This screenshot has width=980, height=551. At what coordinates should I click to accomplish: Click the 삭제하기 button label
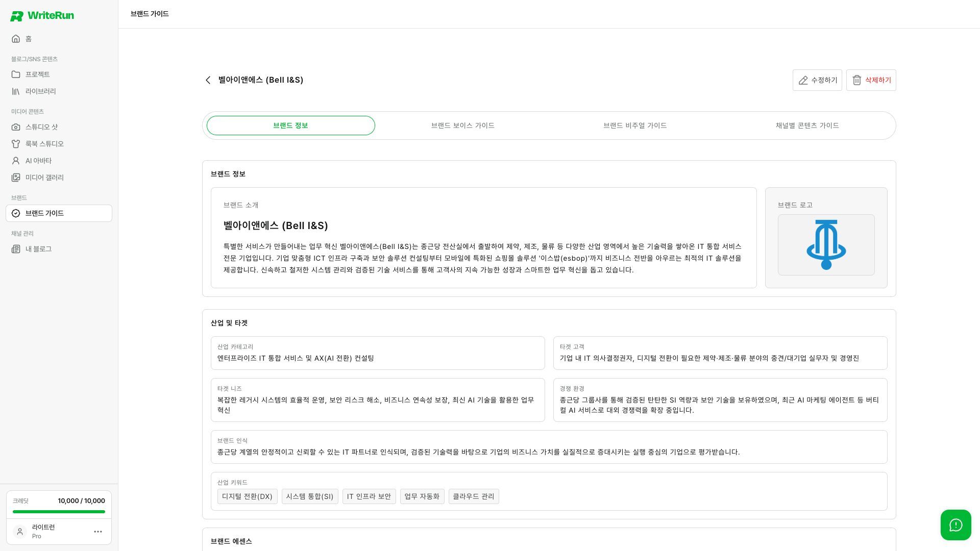pyautogui.click(x=878, y=80)
